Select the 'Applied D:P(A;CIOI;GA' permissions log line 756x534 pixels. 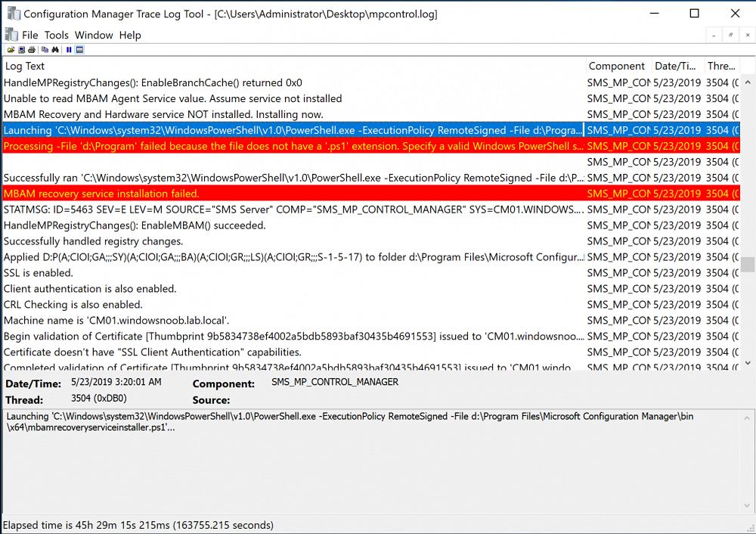coord(371,257)
